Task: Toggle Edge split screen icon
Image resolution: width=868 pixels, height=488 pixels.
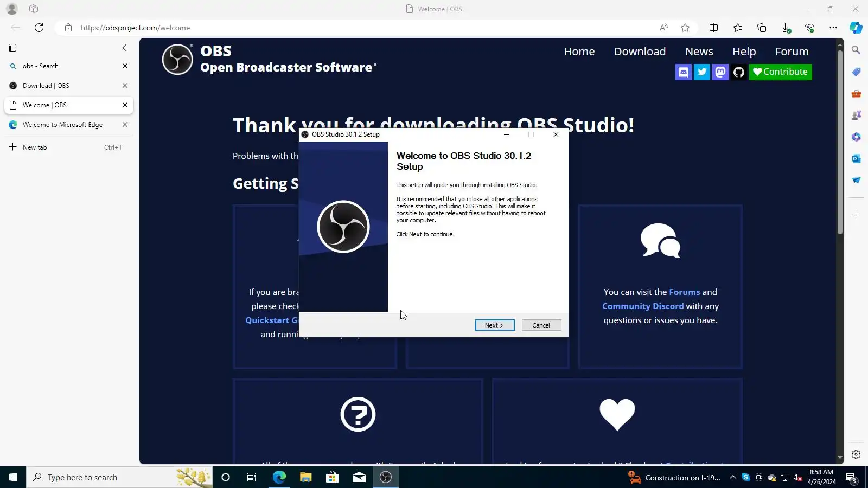Action: point(713,28)
